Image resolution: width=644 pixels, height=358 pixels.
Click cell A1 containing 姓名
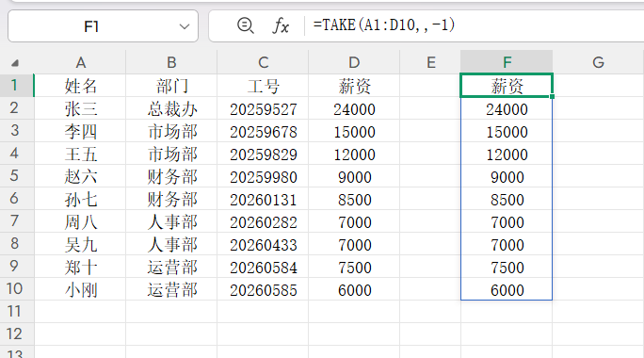click(x=81, y=86)
